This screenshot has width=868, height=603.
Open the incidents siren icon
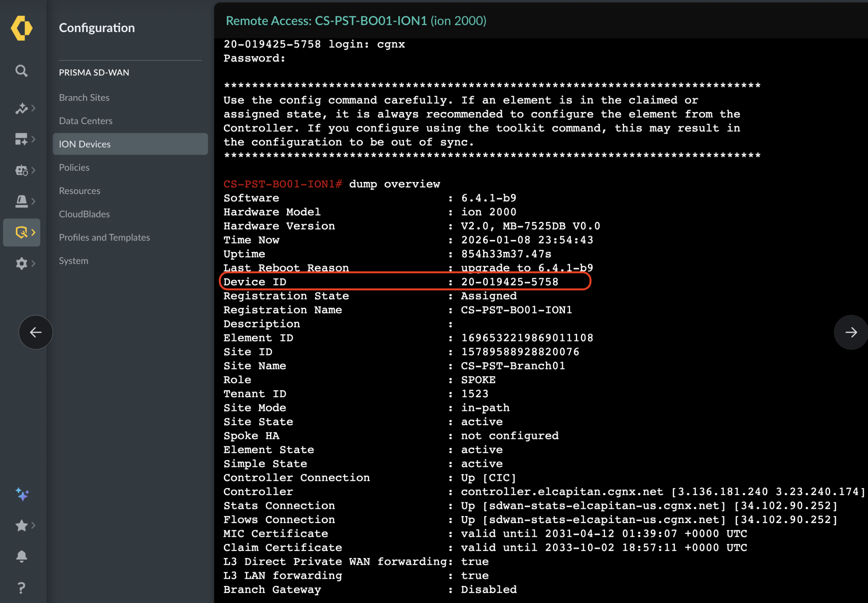pos(21,201)
